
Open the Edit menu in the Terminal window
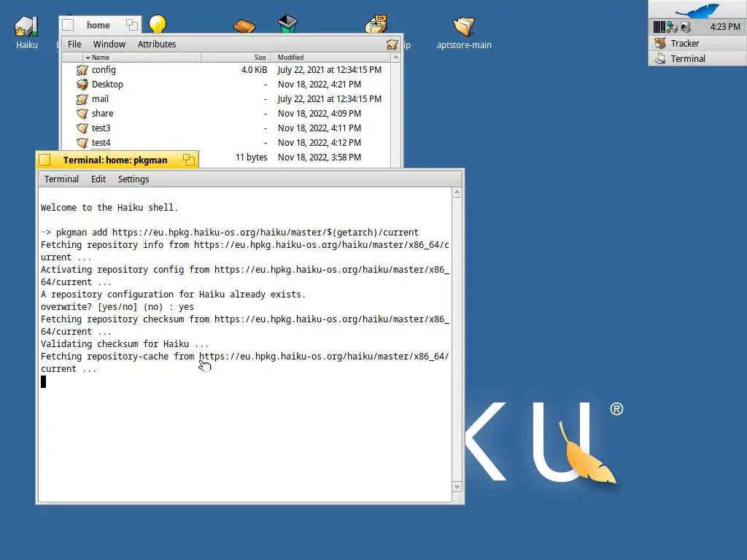point(98,179)
